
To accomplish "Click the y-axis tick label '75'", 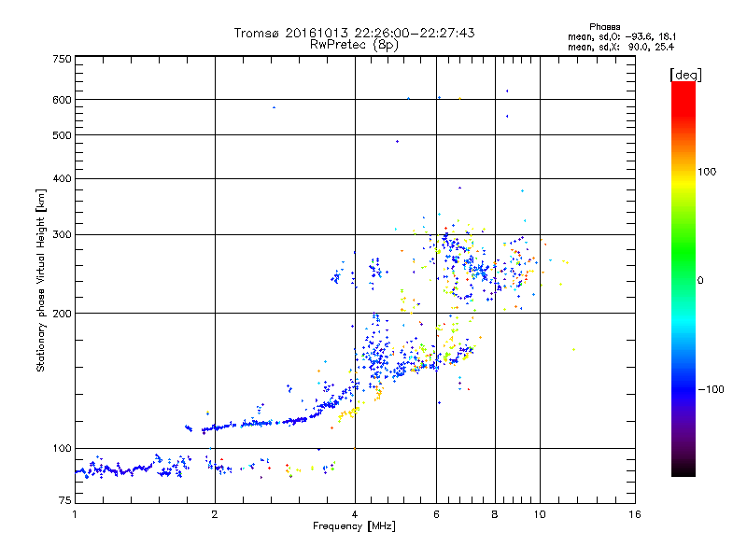I will [65, 500].
